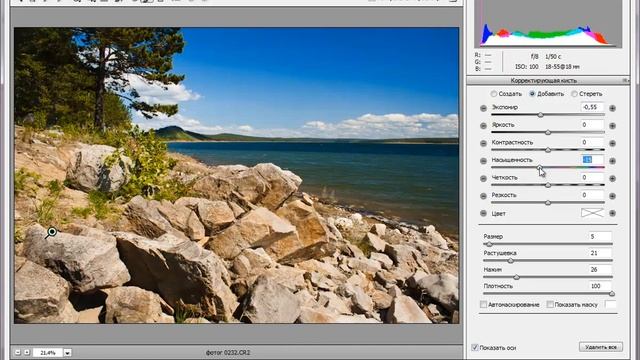Increase Экспонир with its plus icon
The width and height of the screenshot is (640, 360).
click(612, 108)
